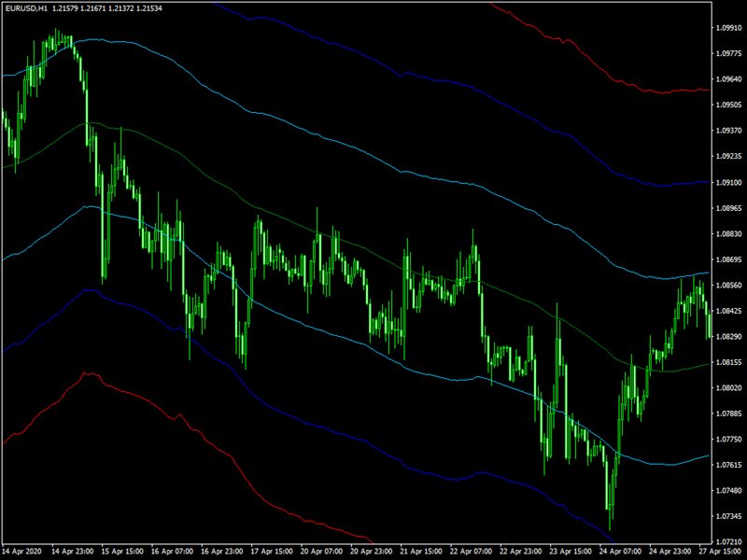Select the 1.09775 price axis label
The width and height of the screenshot is (747, 560).
(728, 53)
